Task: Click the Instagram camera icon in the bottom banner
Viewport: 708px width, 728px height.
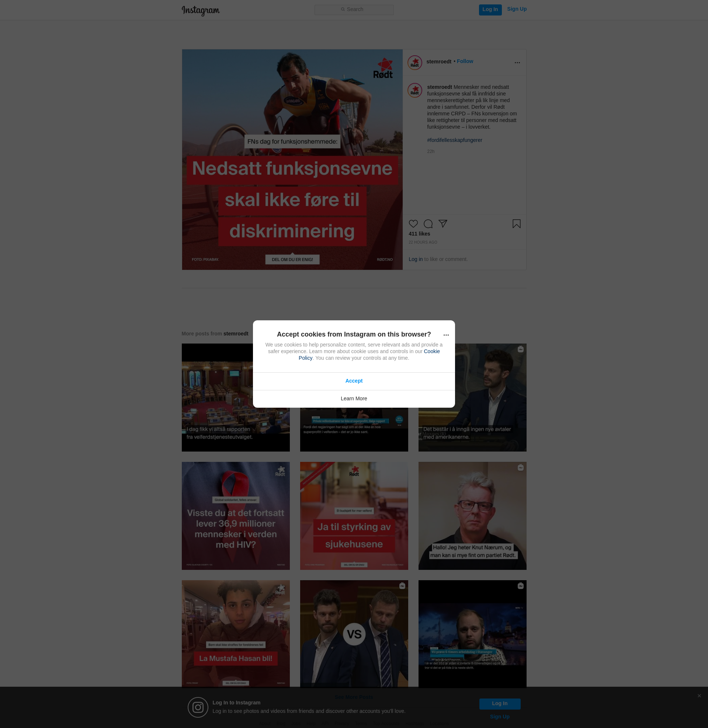Action: point(198,707)
